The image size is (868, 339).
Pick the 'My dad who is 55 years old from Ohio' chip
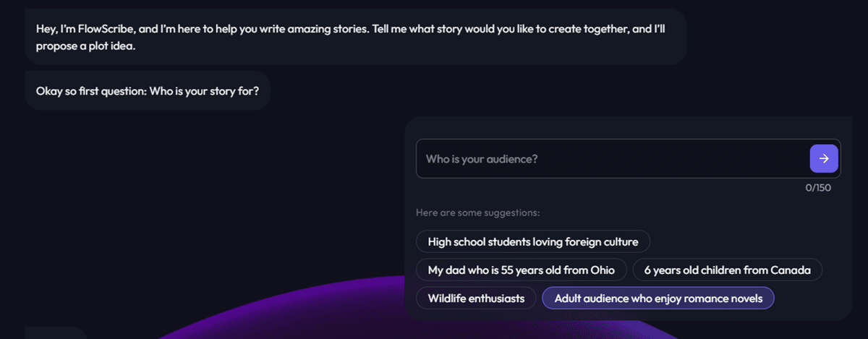click(521, 270)
